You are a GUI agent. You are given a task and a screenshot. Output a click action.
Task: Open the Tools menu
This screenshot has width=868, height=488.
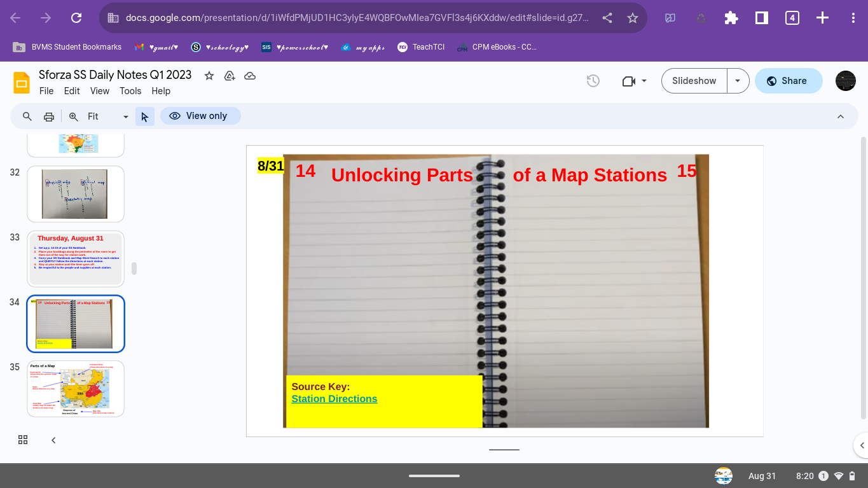[x=130, y=91]
